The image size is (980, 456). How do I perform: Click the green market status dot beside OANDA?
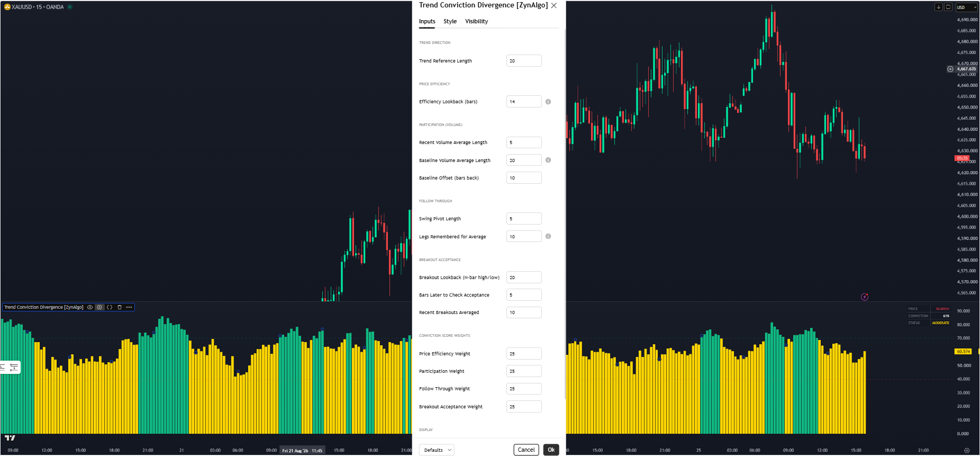coord(70,7)
